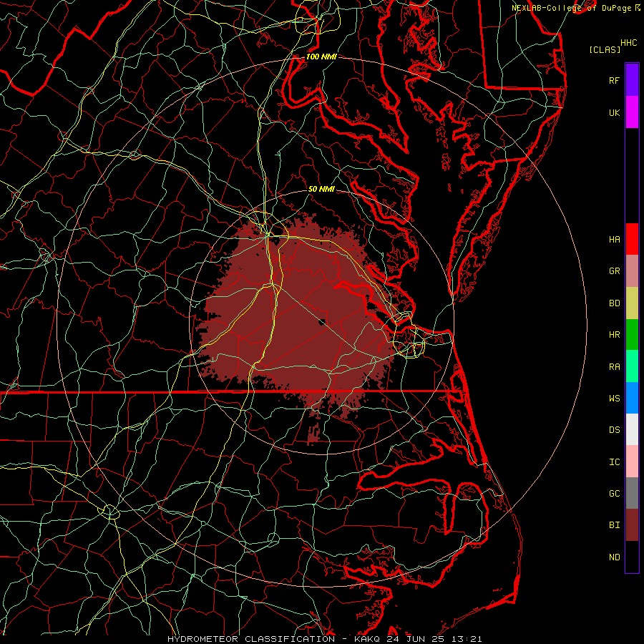The height and width of the screenshot is (644, 644).
Task: Click the HR green legend swatch
Action: click(x=632, y=334)
